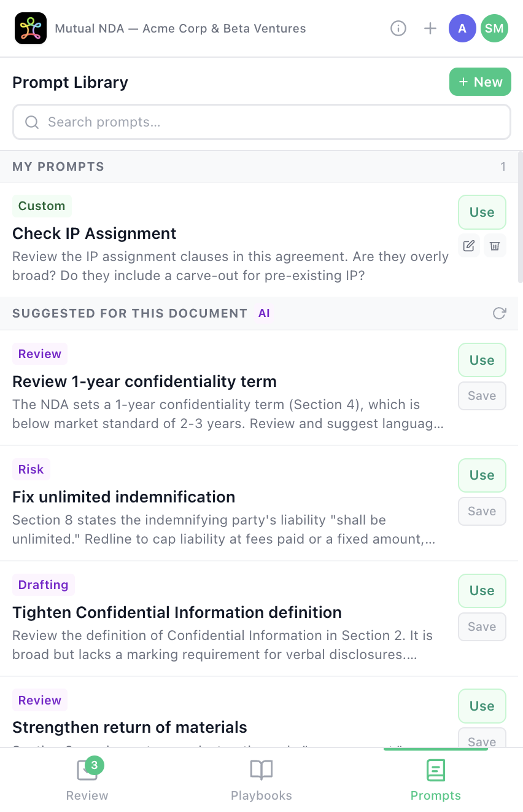Use the Review 1-year confidentiality term prompt
This screenshot has height=812, width=523.
coord(482,360)
